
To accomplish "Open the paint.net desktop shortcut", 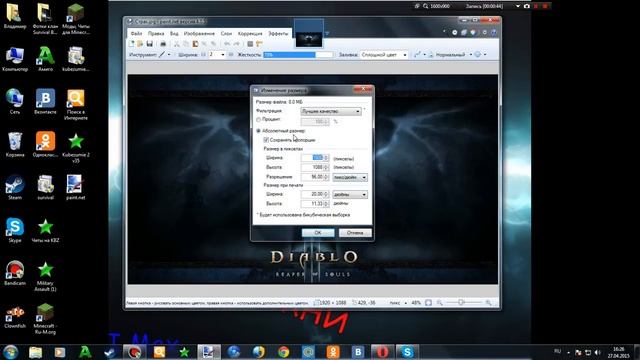I will pyautogui.click(x=75, y=187).
